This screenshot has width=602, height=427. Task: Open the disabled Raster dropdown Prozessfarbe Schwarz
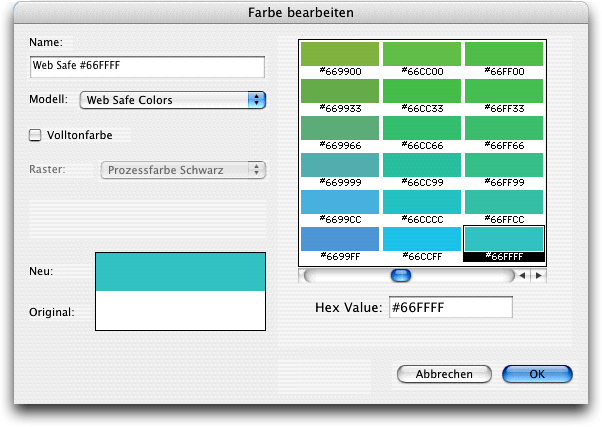(183, 170)
